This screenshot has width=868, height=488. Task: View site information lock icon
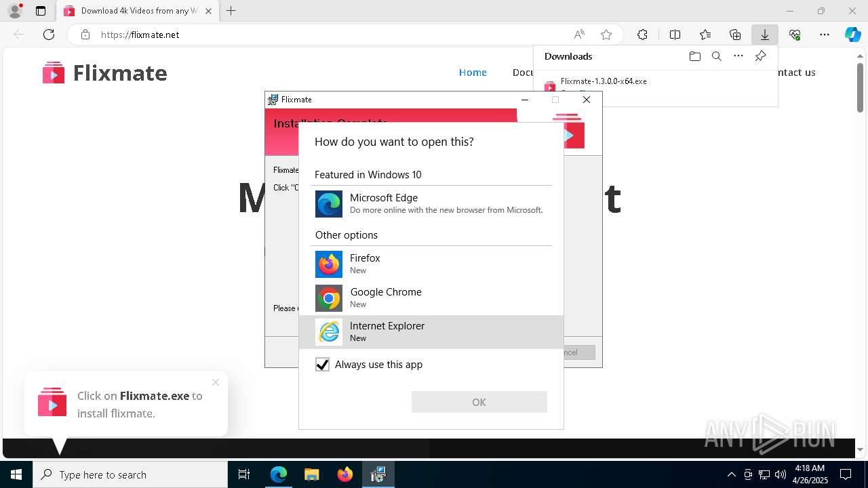[x=85, y=35]
